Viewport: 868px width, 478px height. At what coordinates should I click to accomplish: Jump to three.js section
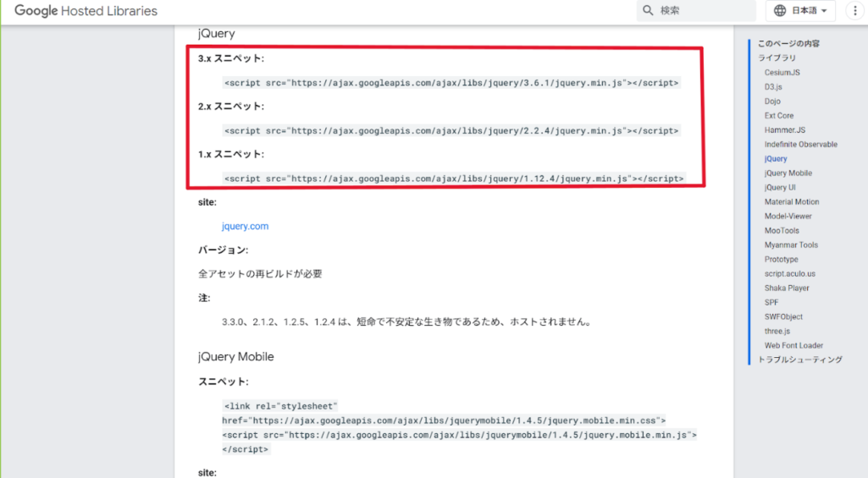coord(777,332)
